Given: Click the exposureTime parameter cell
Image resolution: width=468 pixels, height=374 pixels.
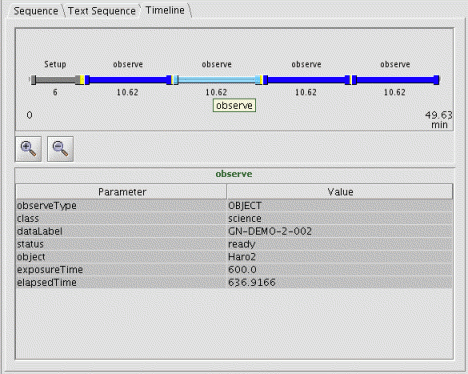Looking at the screenshot, I should pos(121,270).
